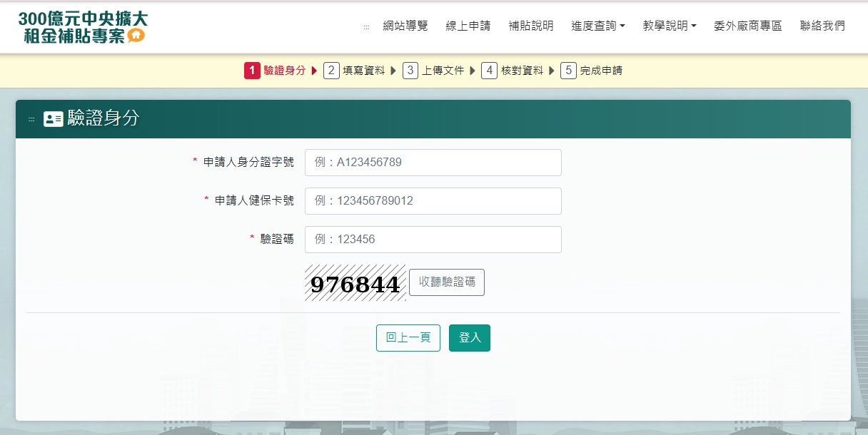Click the accesskey marker before 網站導覽

coord(367,27)
